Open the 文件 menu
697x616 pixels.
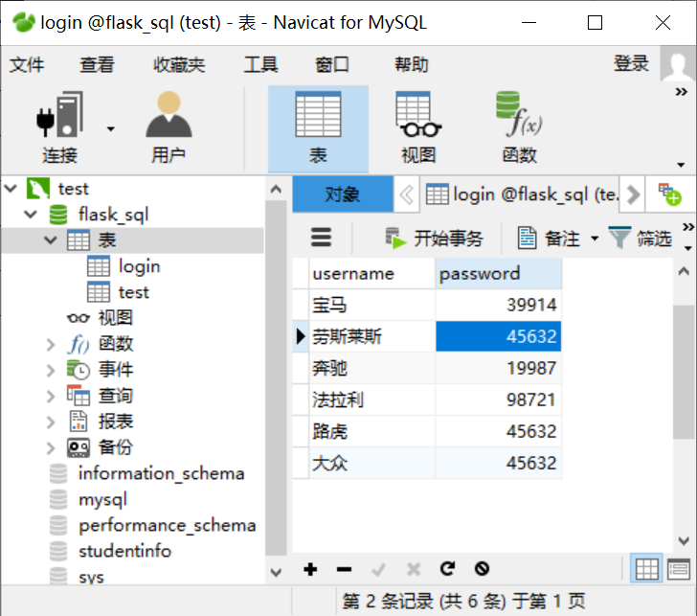(27, 65)
